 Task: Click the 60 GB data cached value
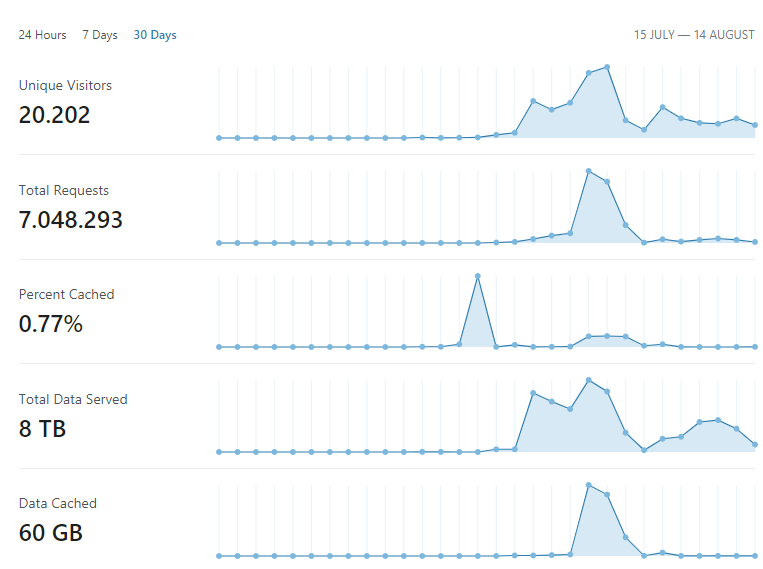51,532
